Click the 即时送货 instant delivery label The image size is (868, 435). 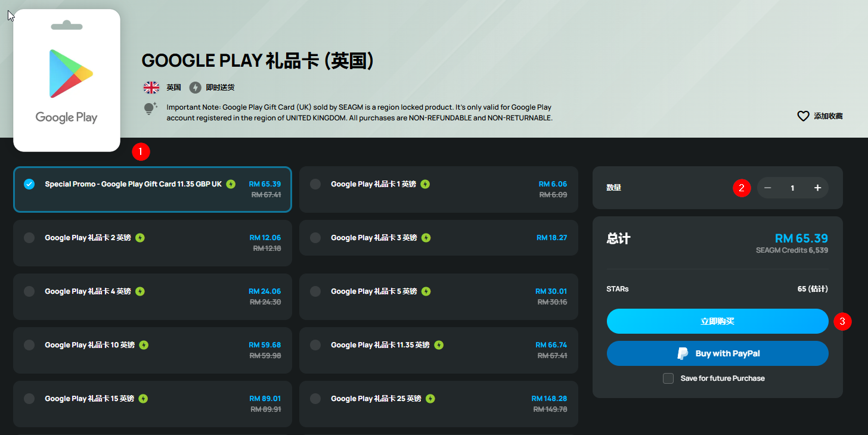point(220,88)
